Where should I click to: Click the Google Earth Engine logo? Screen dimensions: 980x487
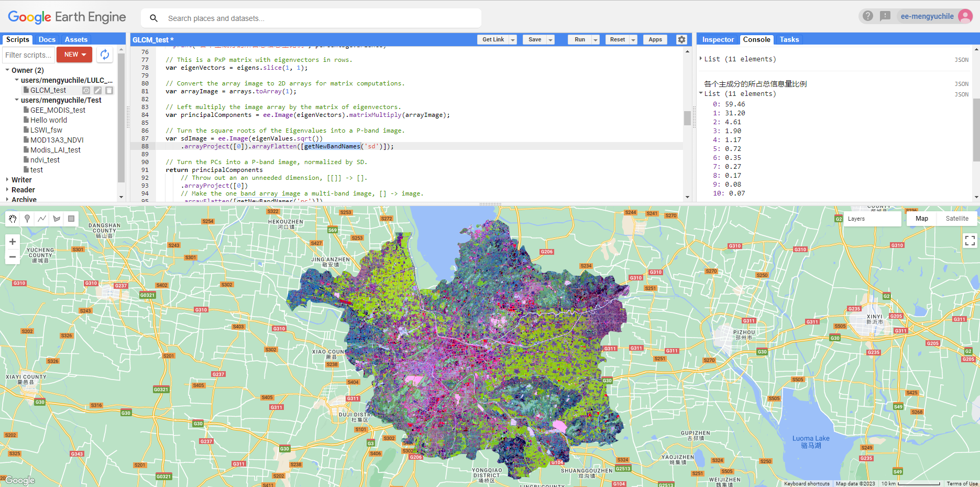point(67,17)
